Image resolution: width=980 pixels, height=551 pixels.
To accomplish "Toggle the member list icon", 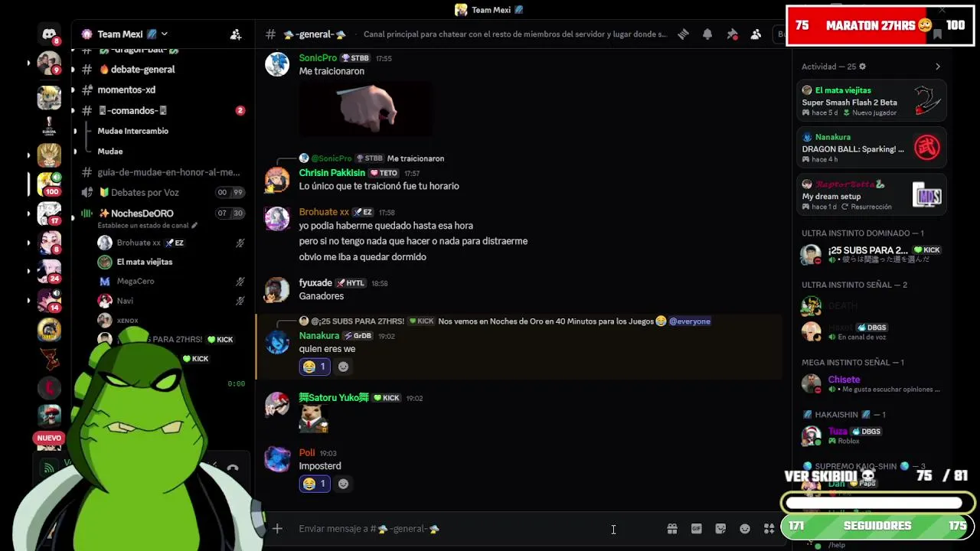I will click(x=756, y=34).
